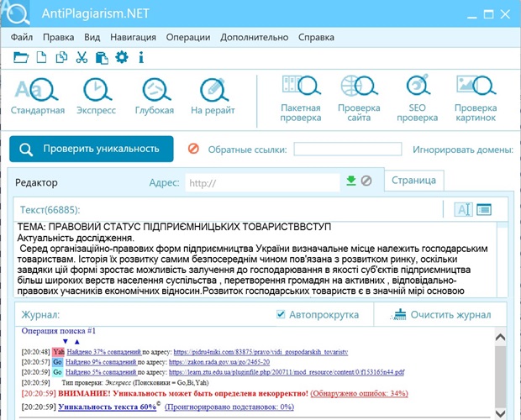Screen dimensions: 521x420
Task: Select the Глубокая check mode
Action: tap(155, 97)
